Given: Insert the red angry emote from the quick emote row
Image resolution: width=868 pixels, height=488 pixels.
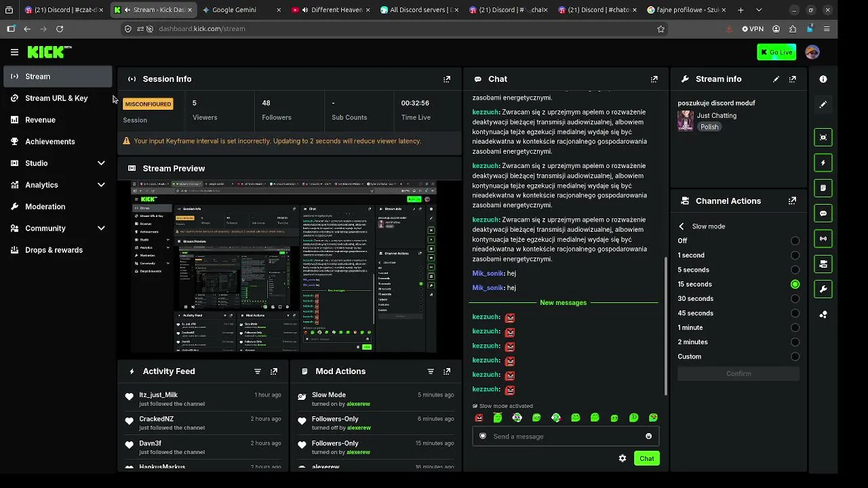Looking at the screenshot, I should pos(479,418).
